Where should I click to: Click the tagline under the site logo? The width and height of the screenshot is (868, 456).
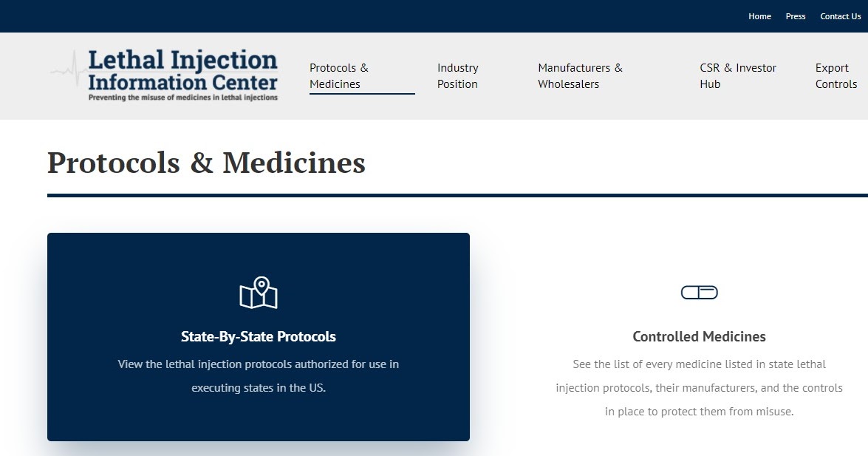(x=182, y=97)
